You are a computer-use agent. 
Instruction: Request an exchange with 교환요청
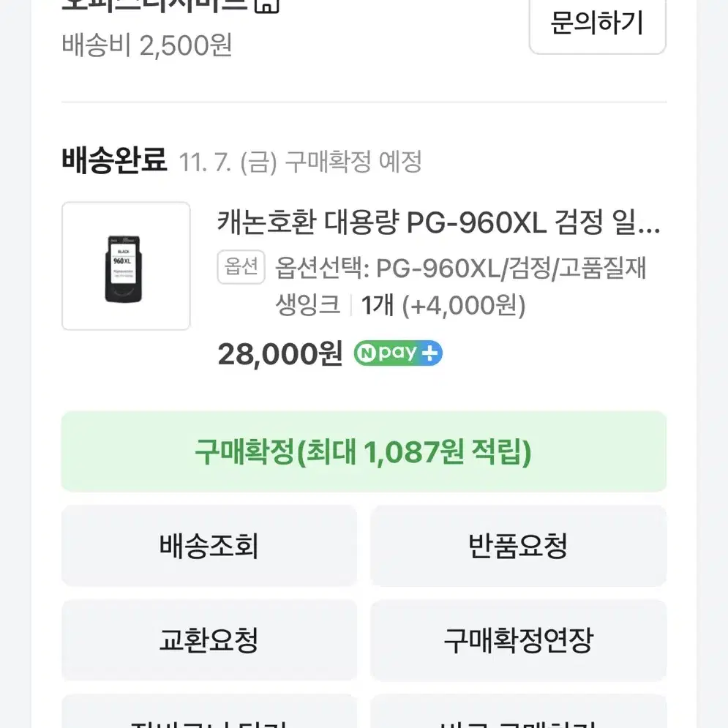(x=209, y=641)
